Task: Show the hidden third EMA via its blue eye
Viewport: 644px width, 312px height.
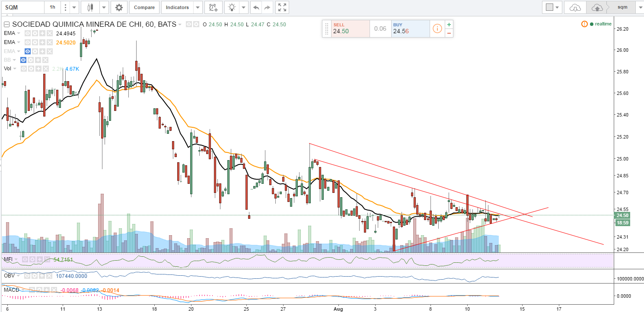Action: 28,51
